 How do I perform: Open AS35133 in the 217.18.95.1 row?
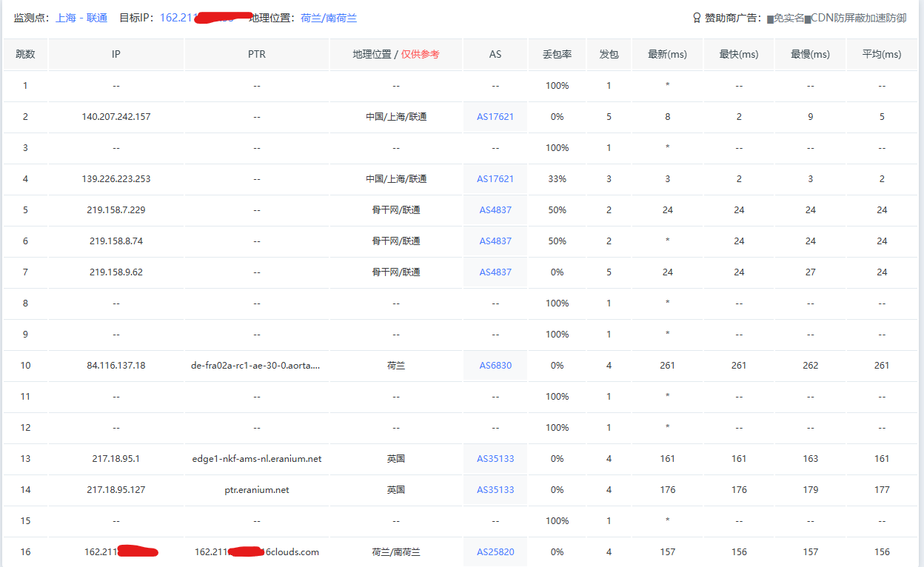point(495,459)
